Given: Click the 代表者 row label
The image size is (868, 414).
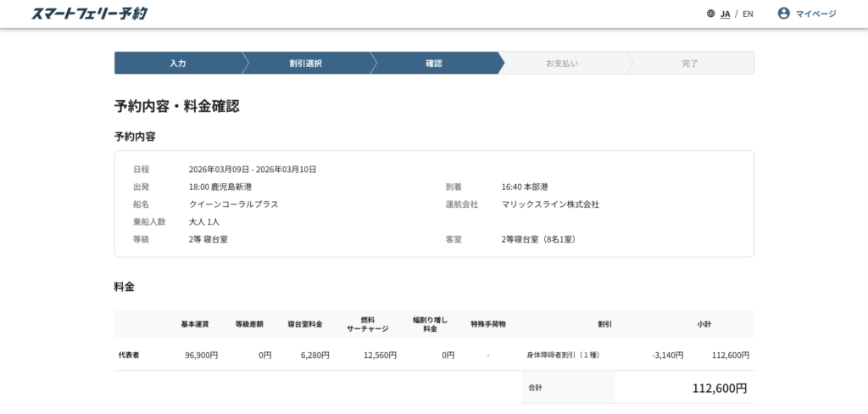Looking at the screenshot, I should click(x=129, y=355).
